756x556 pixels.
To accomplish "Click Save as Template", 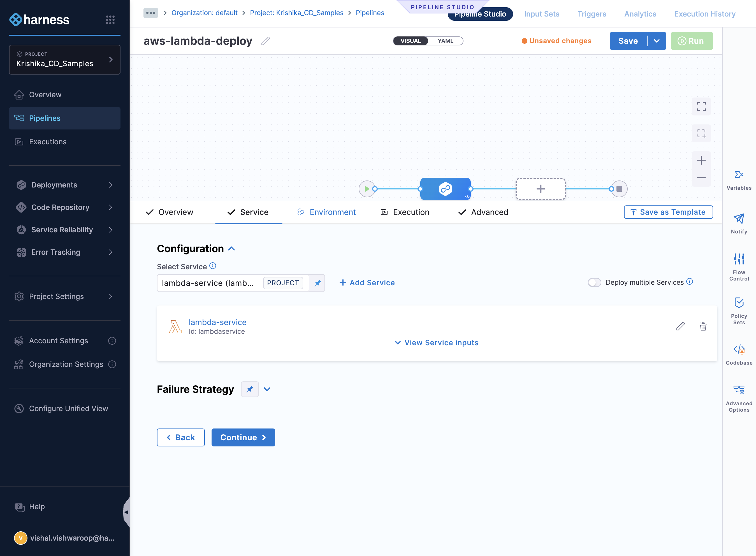I will [x=668, y=212].
